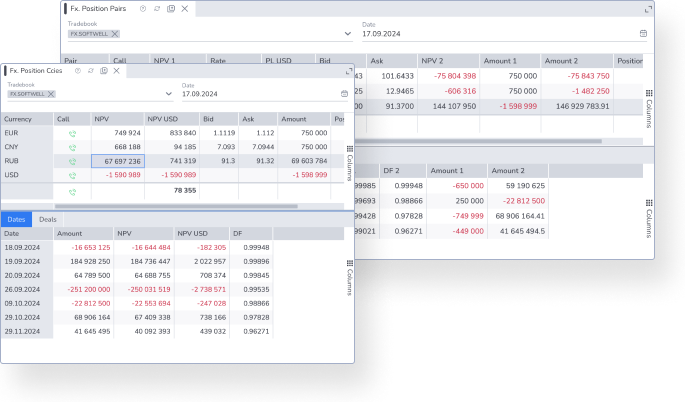
Task: Click help icon in Fx. Position Pairs titlebar
Action: tap(143, 8)
